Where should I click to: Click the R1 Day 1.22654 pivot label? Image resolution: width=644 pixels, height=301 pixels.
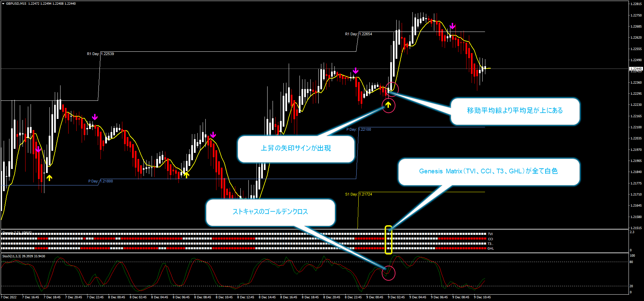click(358, 34)
